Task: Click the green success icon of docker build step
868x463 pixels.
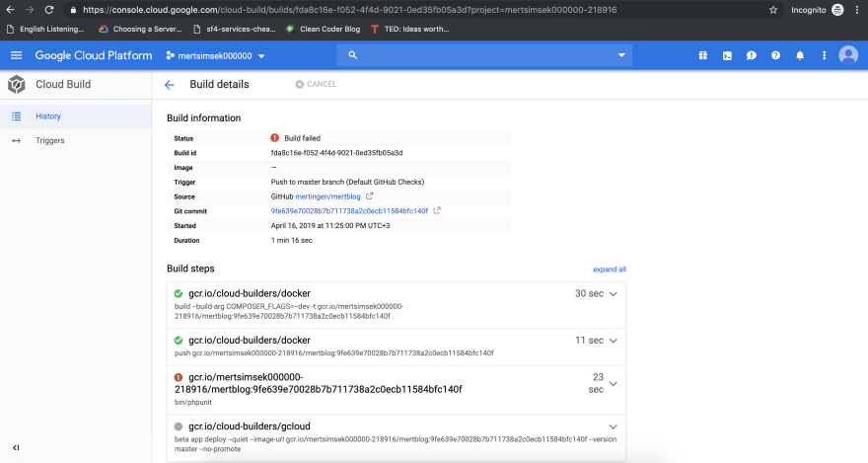Action: (x=179, y=293)
